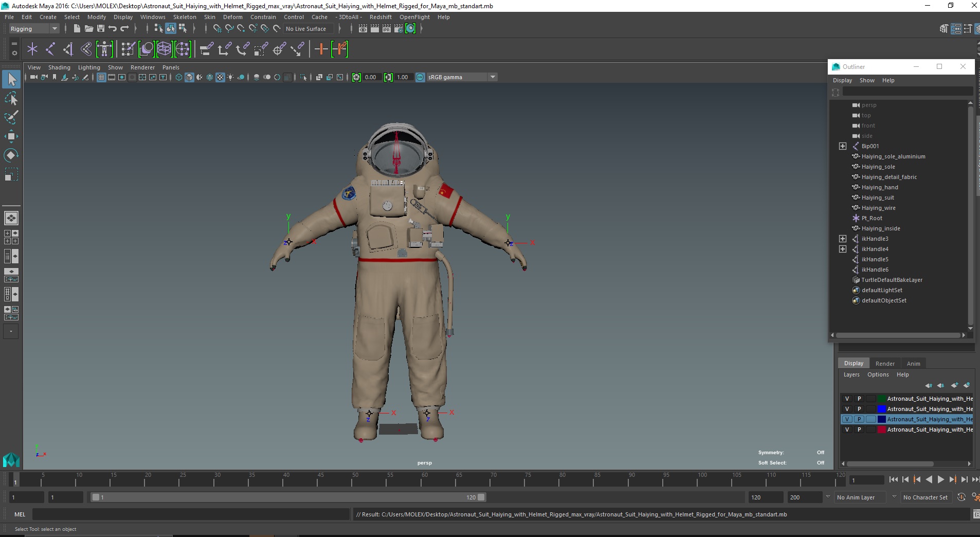Open the No Anim Layer dropdown
This screenshot has width=980, height=537.
coord(861,497)
